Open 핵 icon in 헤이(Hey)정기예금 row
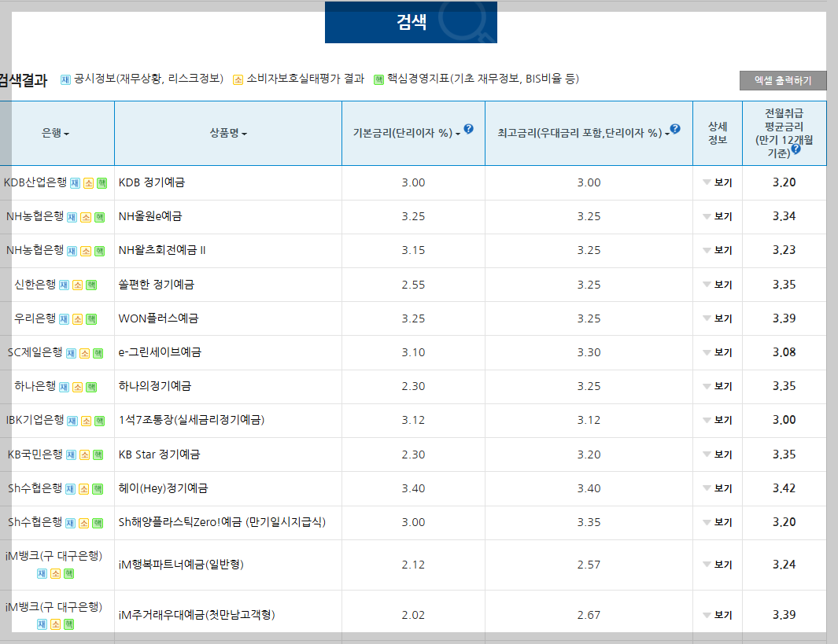 98,489
